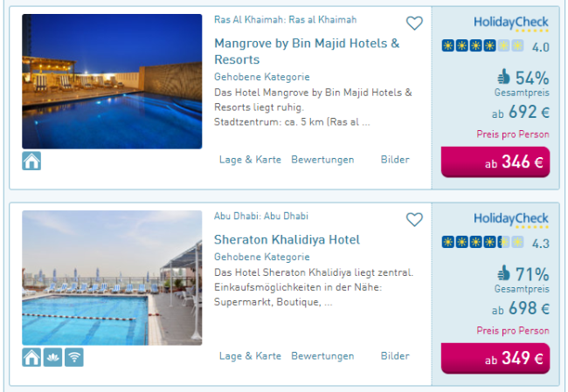Screen dimensions: 568x392
Task: Click the house icon under the Sheraton photo
Action: click(31, 357)
